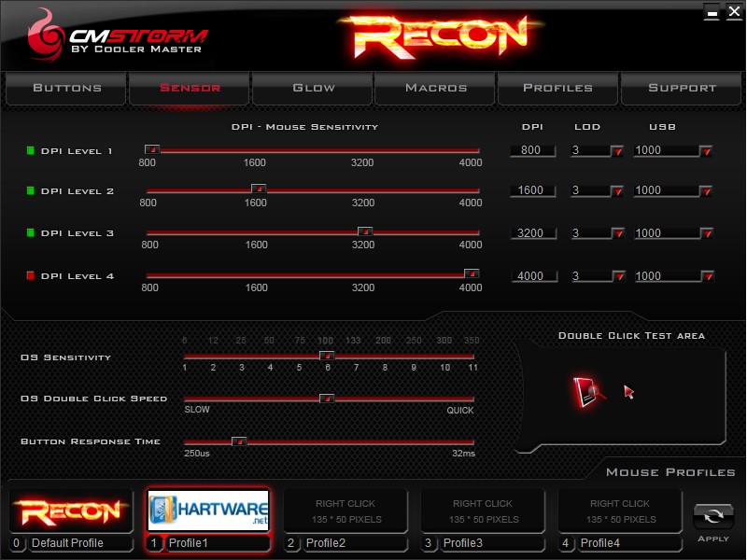Open the LOD dropdown for DPI Level 4
The image size is (747, 560).
[x=618, y=276]
